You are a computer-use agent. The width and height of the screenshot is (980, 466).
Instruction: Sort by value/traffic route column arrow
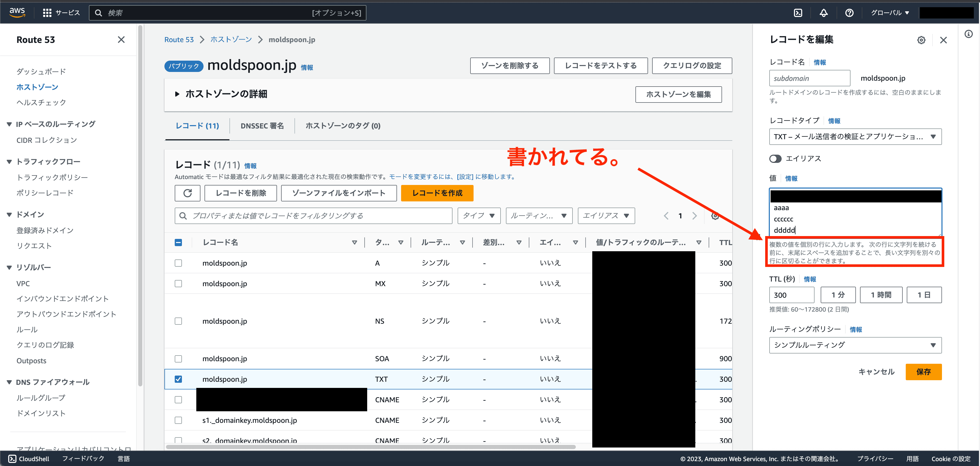698,242
